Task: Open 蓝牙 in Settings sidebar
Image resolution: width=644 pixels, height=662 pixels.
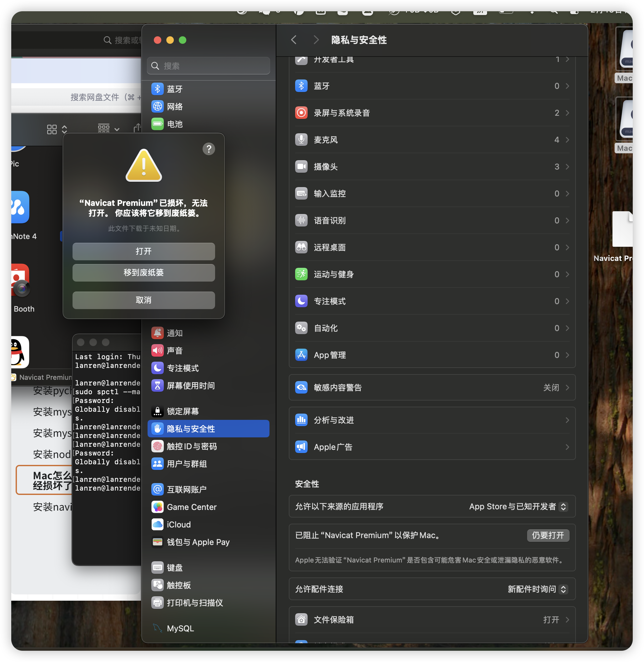Action: tap(208, 89)
